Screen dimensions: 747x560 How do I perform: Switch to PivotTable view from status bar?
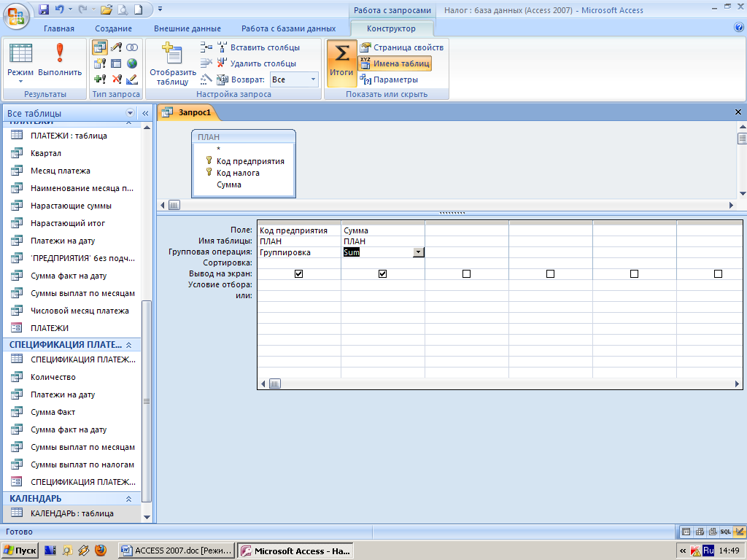click(x=700, y=532)
